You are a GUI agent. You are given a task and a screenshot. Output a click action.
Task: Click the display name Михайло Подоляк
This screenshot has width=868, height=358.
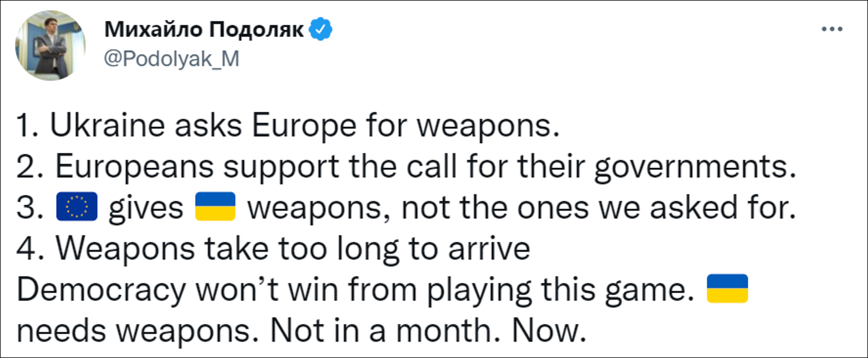point(204,30)
